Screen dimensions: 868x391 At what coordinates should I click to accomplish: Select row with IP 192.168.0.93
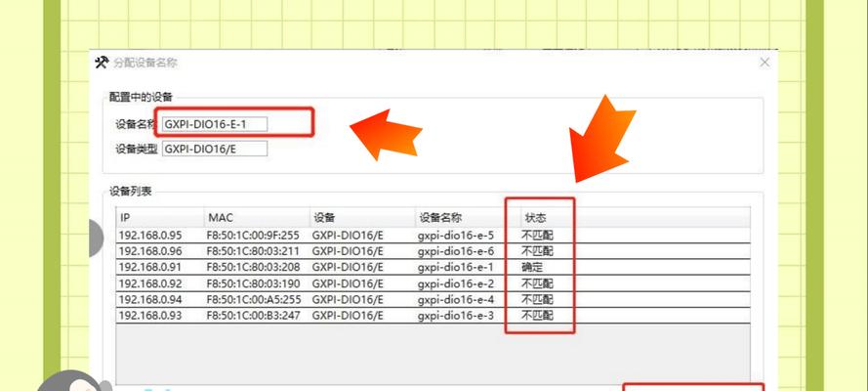[x=434, y=316]
